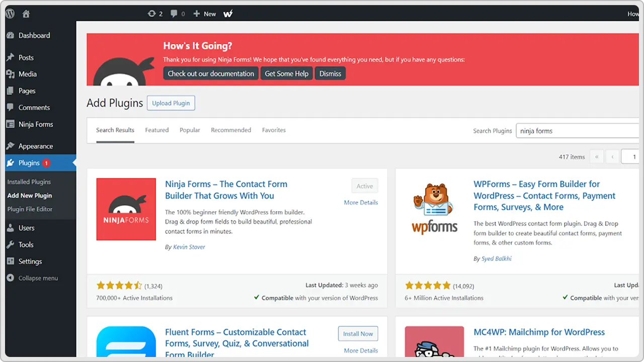Open comments bubble icon in admin bar

click(x=174, y=14)
